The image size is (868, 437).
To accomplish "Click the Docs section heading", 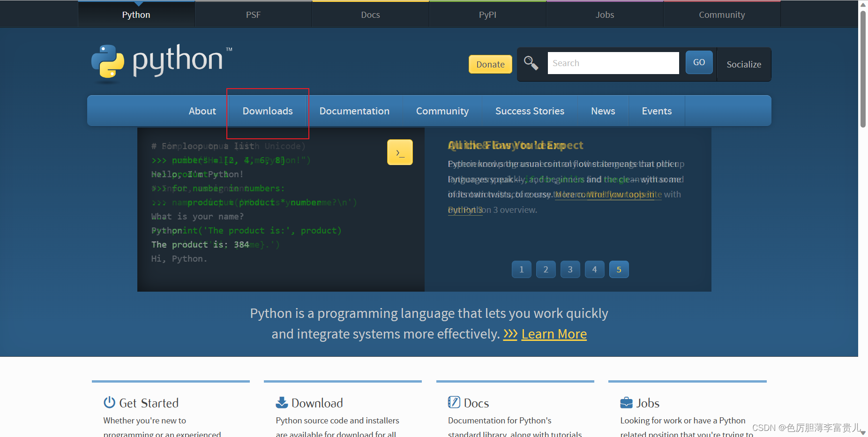I will tap(476, 403).
